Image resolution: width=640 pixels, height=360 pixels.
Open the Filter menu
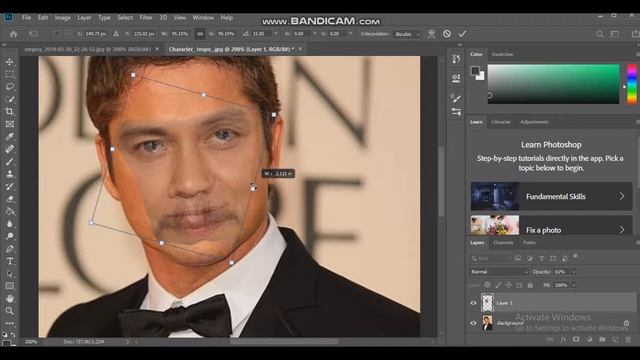(146, 18)
